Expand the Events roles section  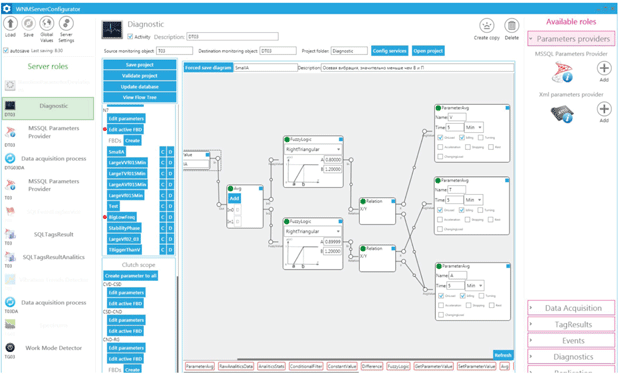click(571, 341)
